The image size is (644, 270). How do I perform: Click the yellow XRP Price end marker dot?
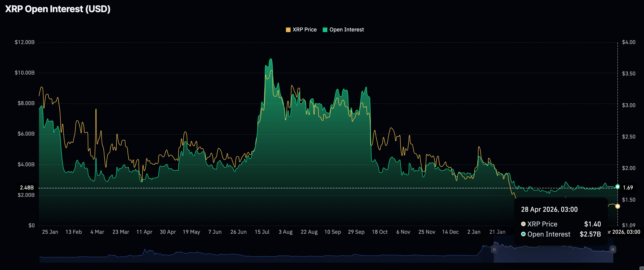pos(617,206)
